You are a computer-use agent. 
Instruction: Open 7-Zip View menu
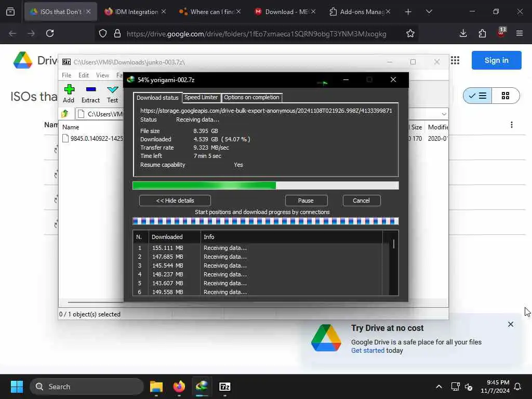click(x=102, y=75)
